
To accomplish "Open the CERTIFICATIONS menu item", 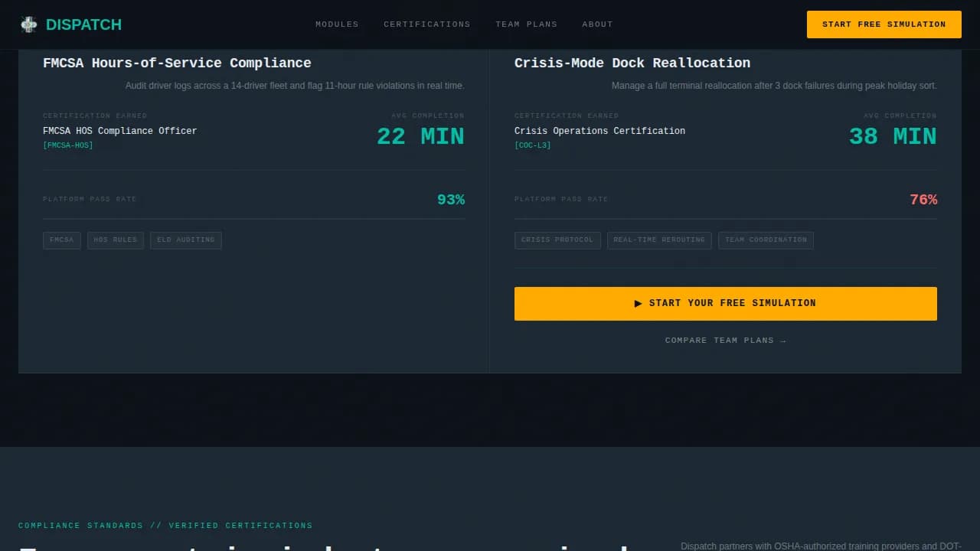I will tap(426, 24).
